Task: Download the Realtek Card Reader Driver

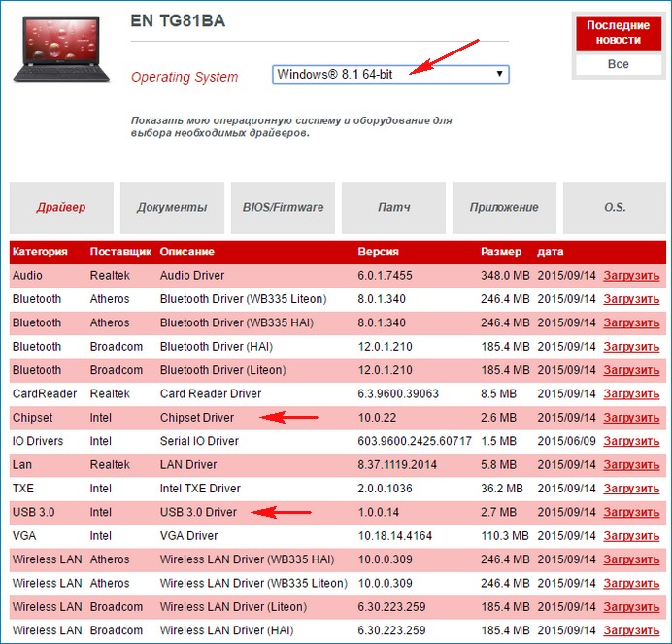Action: click(x=631, y=393)
